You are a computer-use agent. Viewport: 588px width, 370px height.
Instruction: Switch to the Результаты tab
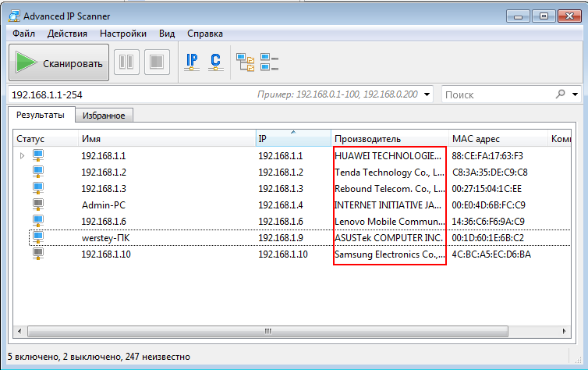41,115
